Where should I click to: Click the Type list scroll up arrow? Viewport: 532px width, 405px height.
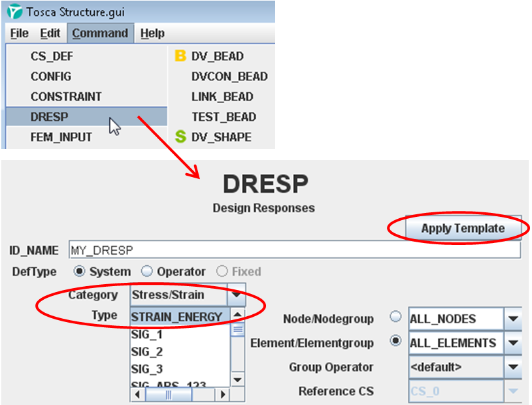point(237,315)
